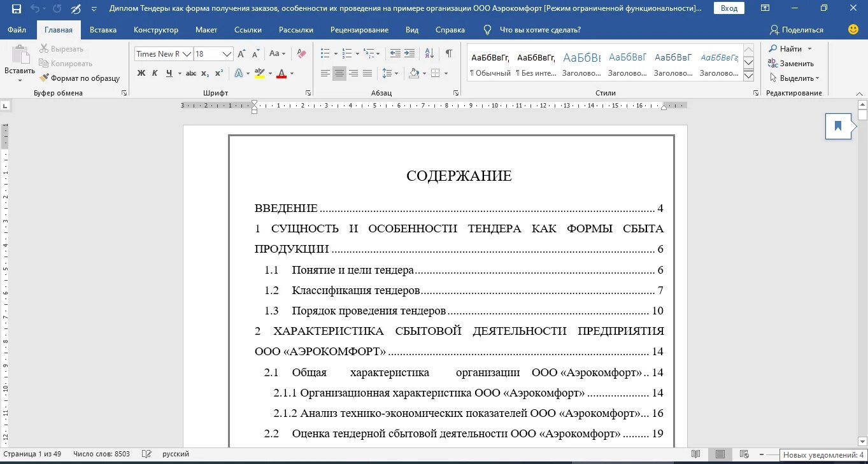Apply the shading fill color

414,73
